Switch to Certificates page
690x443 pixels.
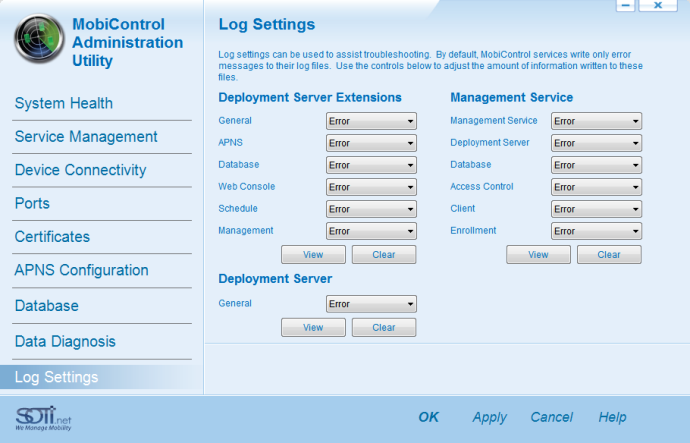click(x=52, y=237)
